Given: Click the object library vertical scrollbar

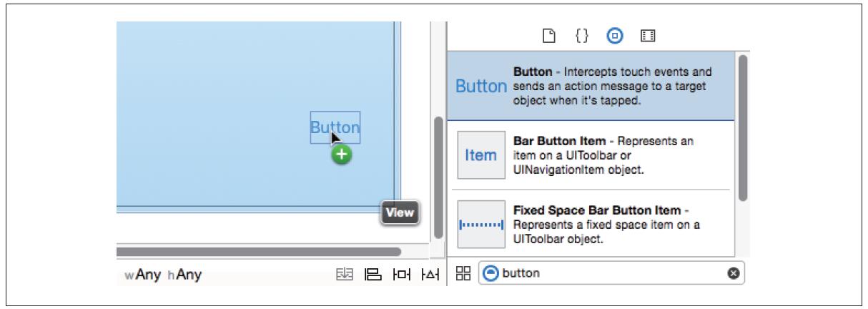Looking at the screenshot, I should pyautogui.click(x=742, y=129).
